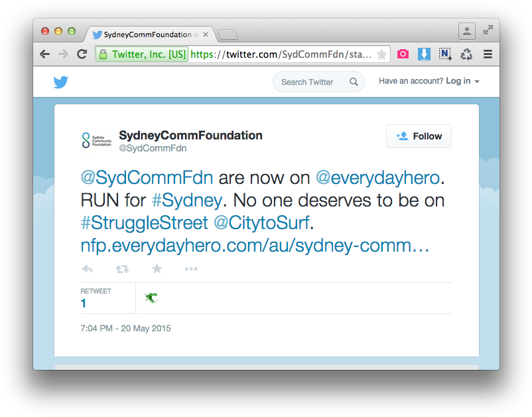This screenshot has height=417, width=532.
Task: Favorite the tweet with star icon
Action: click(157, 269)
